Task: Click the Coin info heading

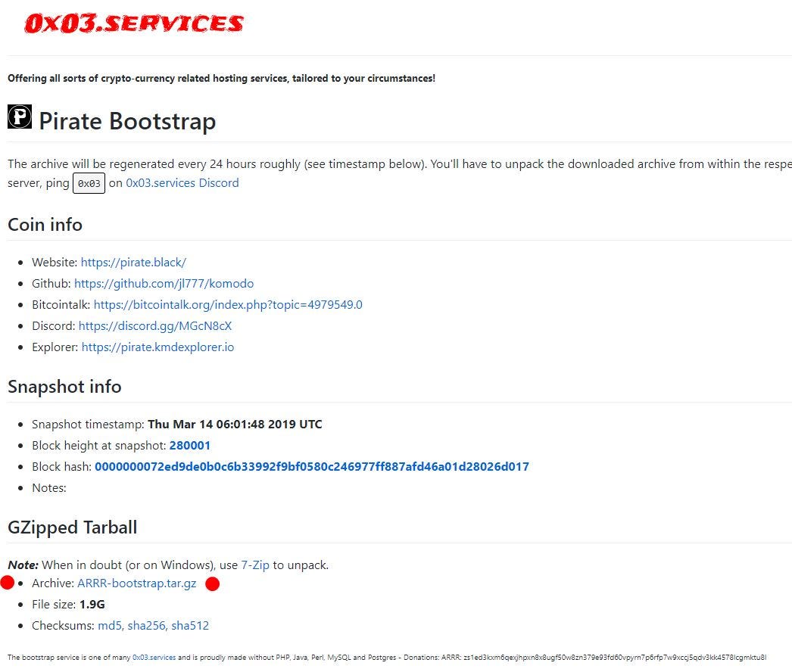Action: pyautogui.click(x=45, y=225)
